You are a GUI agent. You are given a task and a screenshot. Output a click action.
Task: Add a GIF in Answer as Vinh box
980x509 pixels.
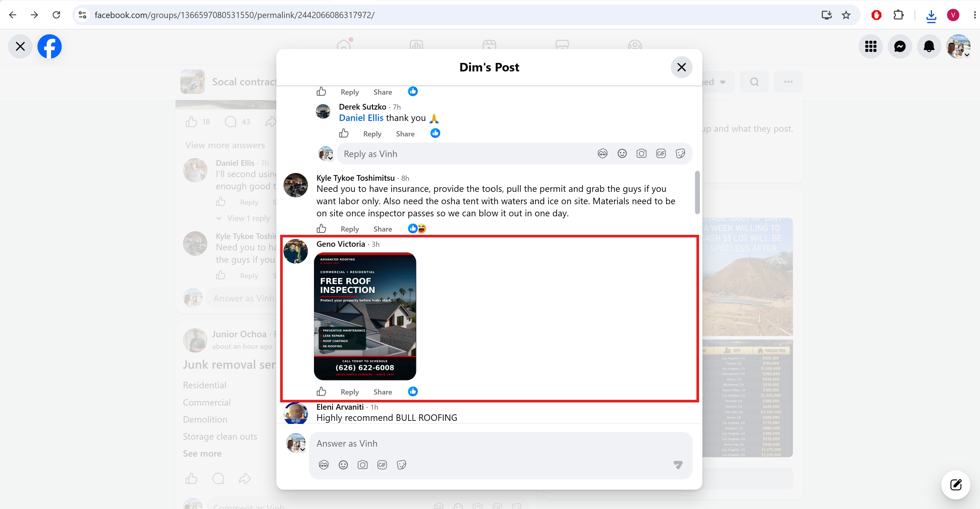click(x=382, y=465)
